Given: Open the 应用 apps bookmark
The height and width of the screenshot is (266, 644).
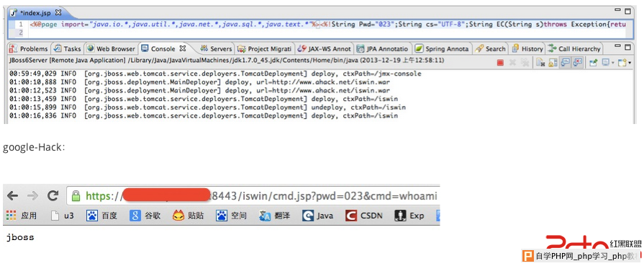Looking at the screenshot, I should [x=22, y=216].
